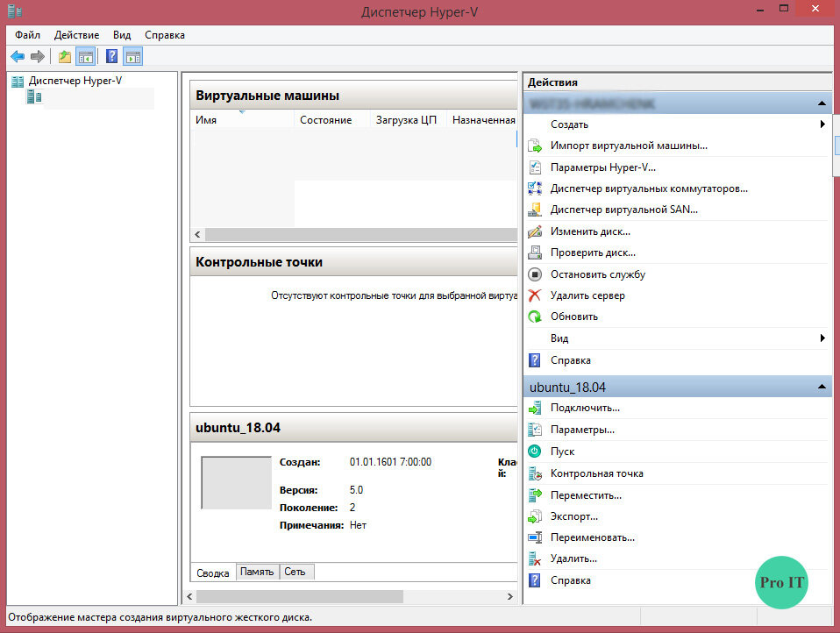The height and width of the screenshot is (633, 840).
Task: Click the bottom scrollbar left arrow
Action: pos(189,596)
